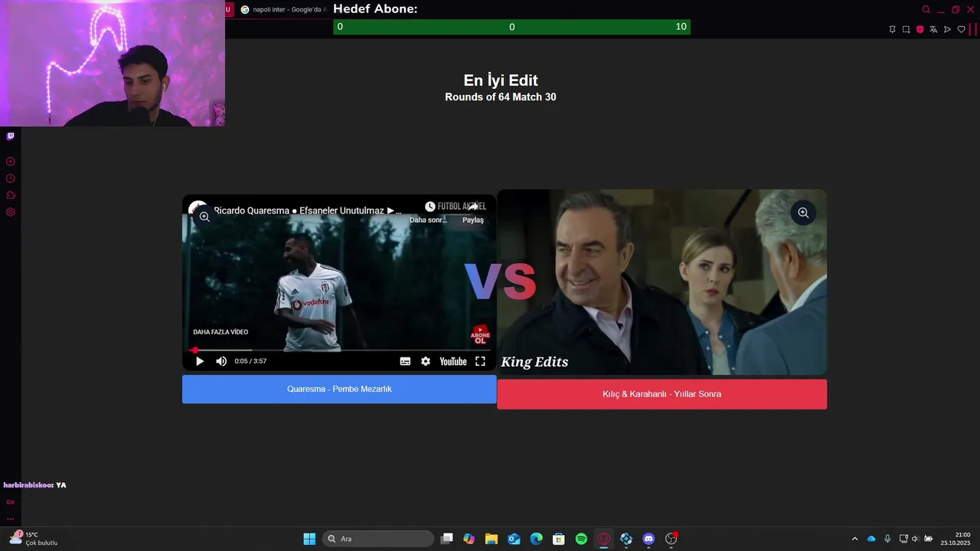Click the pin icon in address bar
980x551 pixels.
pos(892,29)
